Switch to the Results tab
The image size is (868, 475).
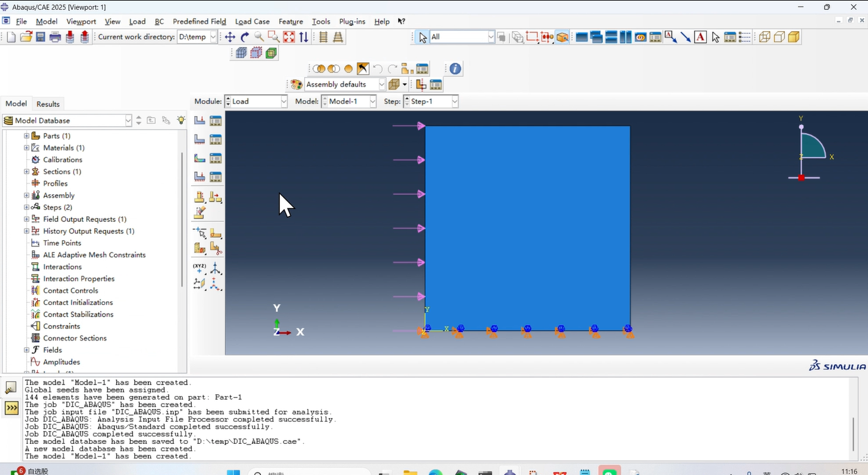click(48, 104)
